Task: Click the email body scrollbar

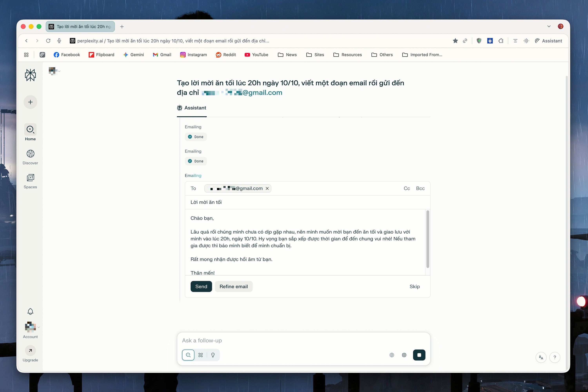Action: click(x=427, y=239)
